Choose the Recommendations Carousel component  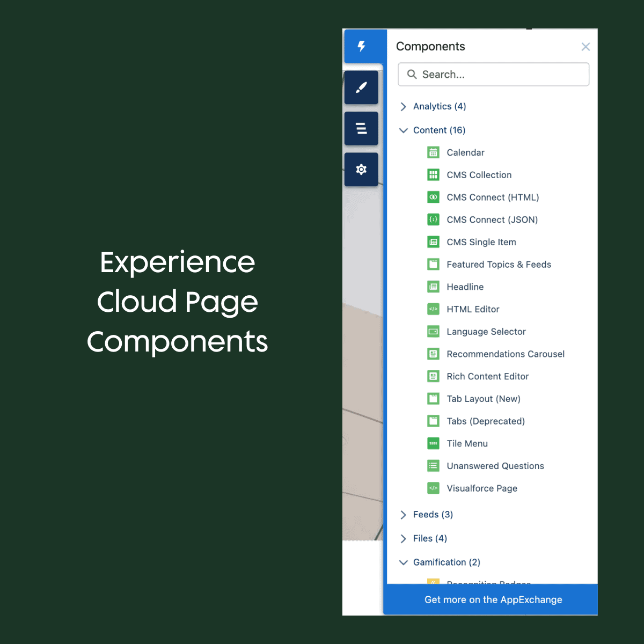pyautogui.click(x=505, y=354)
